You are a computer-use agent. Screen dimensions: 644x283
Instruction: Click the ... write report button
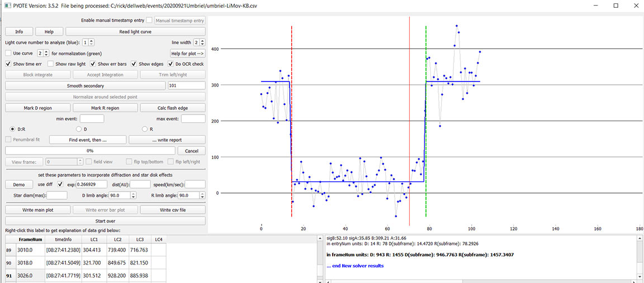pos(167,140)
